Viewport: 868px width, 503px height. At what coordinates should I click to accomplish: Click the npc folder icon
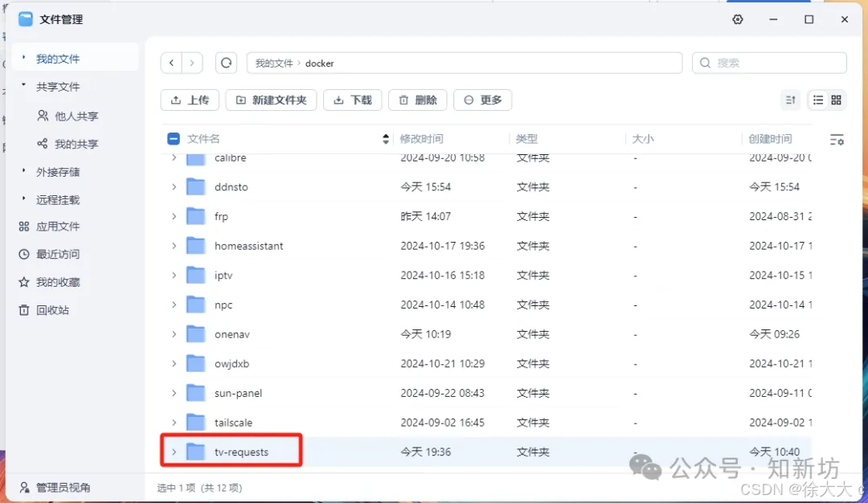[195, 305]
